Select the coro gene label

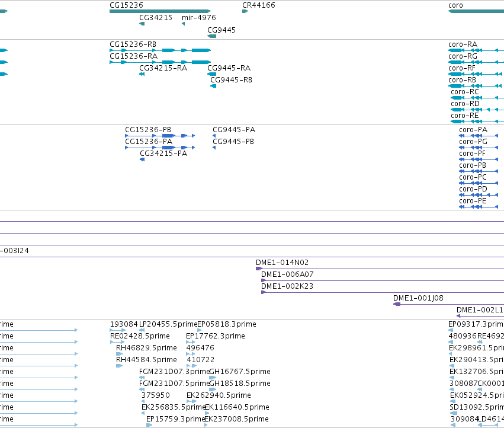455,5
